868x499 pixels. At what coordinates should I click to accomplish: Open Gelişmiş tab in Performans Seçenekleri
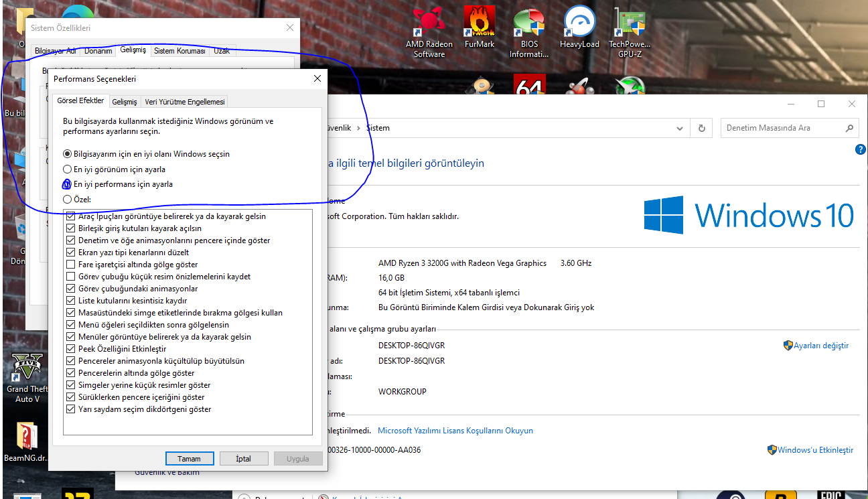(125, 102)
